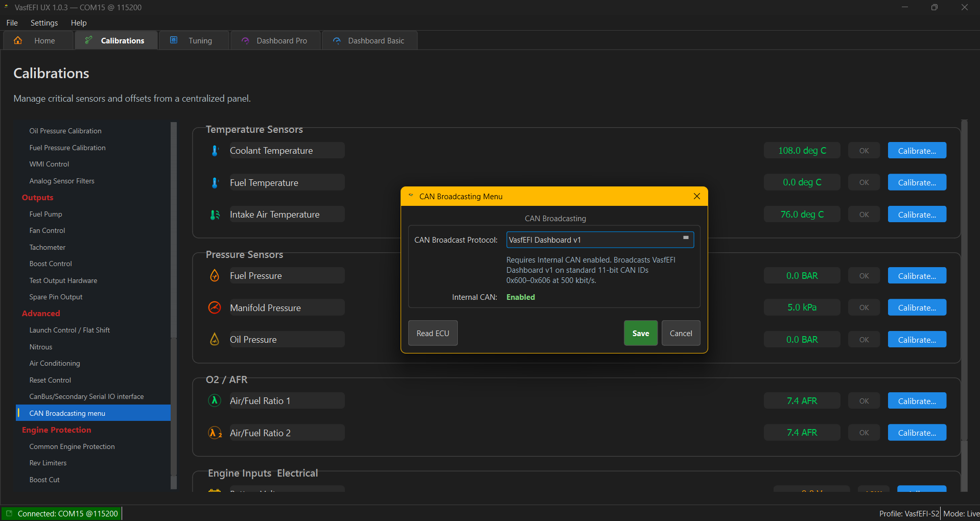
Task: Select Tachometer in sidebar
Action: pos(94,247)
